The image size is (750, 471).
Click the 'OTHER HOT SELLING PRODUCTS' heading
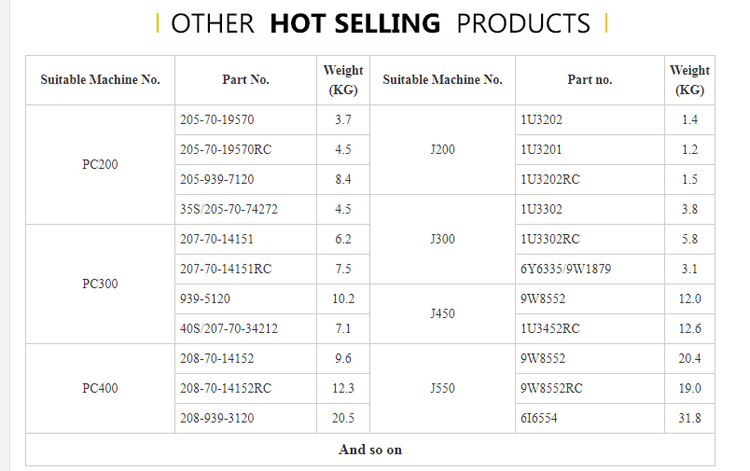[381, 23]
